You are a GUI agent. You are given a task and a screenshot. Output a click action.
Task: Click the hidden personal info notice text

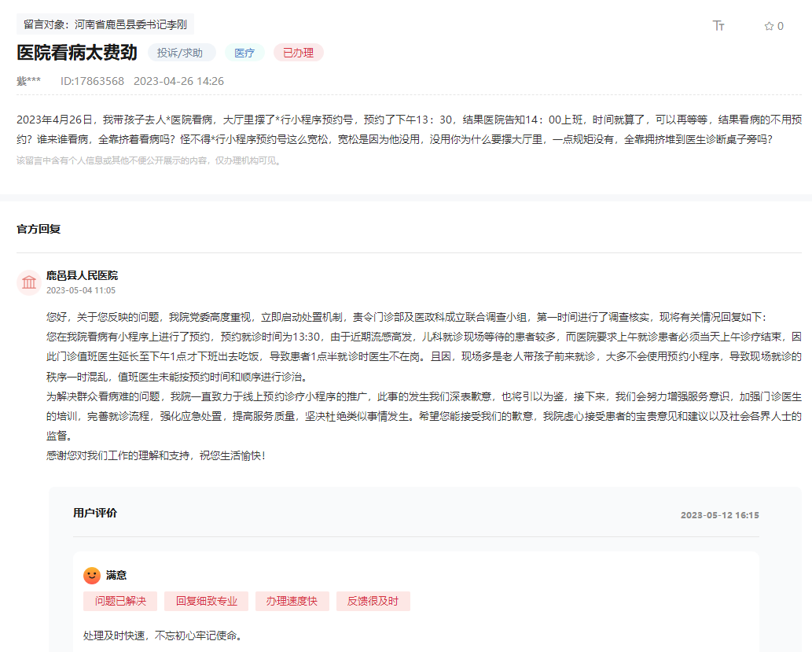[149, 160]
